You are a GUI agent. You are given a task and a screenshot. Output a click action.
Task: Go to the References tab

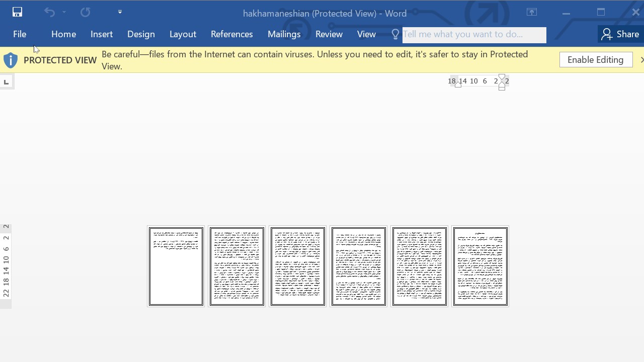pos(232,34)
